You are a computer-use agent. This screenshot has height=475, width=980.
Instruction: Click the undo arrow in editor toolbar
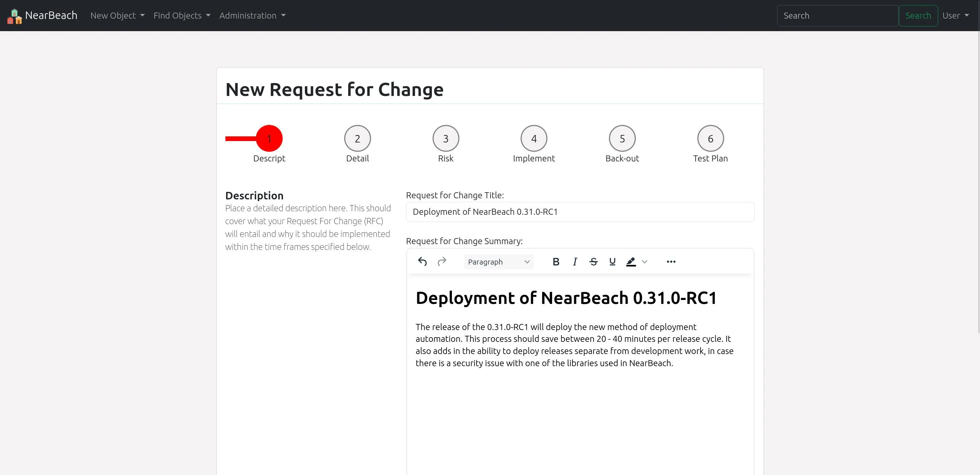point(422,261)
